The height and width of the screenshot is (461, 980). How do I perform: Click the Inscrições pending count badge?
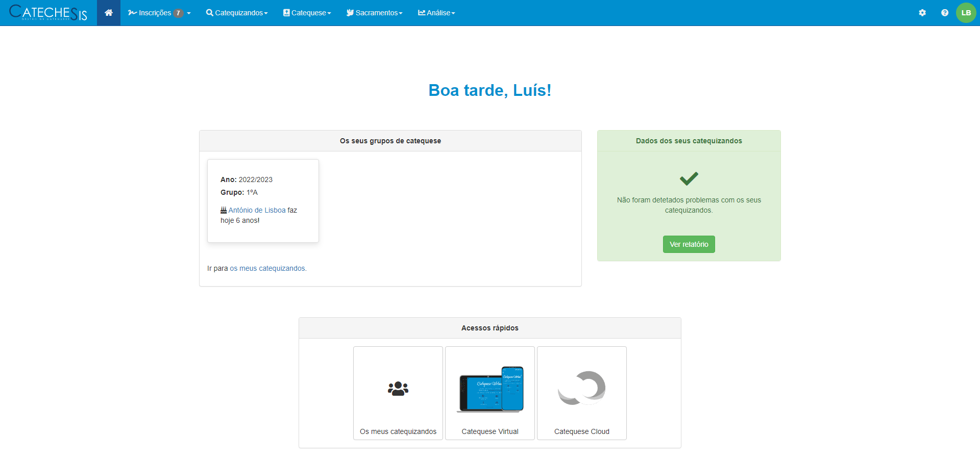pyautogui.click(x=178, y=13)
